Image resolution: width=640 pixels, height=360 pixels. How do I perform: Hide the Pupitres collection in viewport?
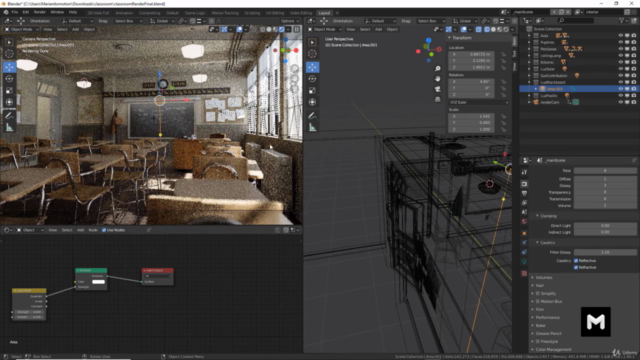pos(620,42)
